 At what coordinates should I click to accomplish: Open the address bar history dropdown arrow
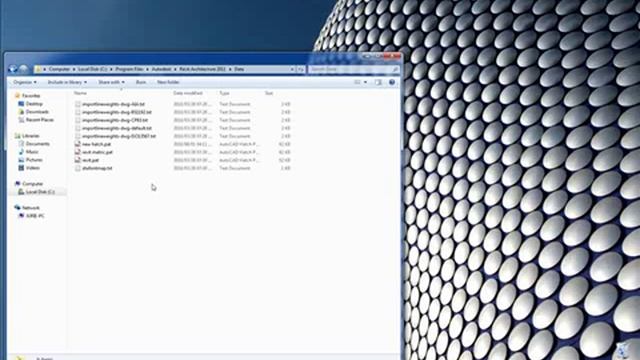(x=292, y=69)
